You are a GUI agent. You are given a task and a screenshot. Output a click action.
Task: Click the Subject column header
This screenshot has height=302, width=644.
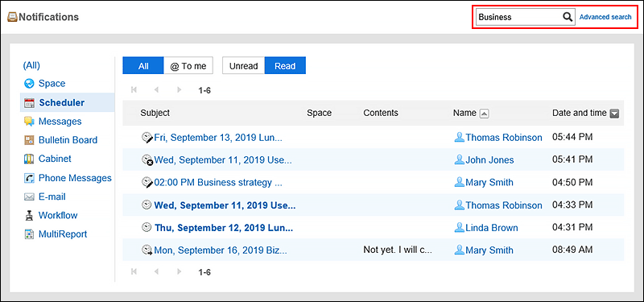click(x=155, y=113)
